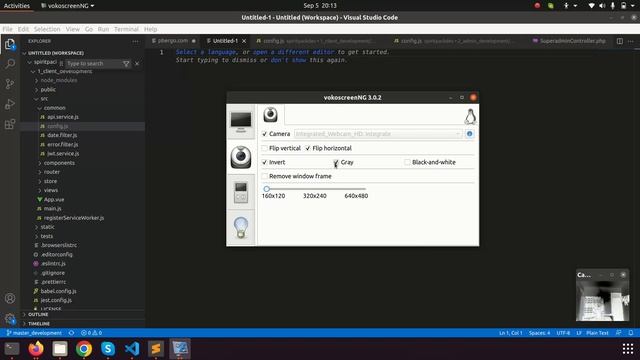Close the explorer search box
The image size is (640, 360).
[x=137, y=64]
